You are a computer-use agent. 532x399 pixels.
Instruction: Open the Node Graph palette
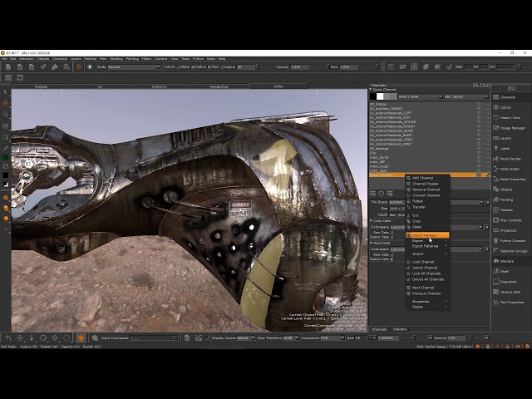tap(511, 169)
